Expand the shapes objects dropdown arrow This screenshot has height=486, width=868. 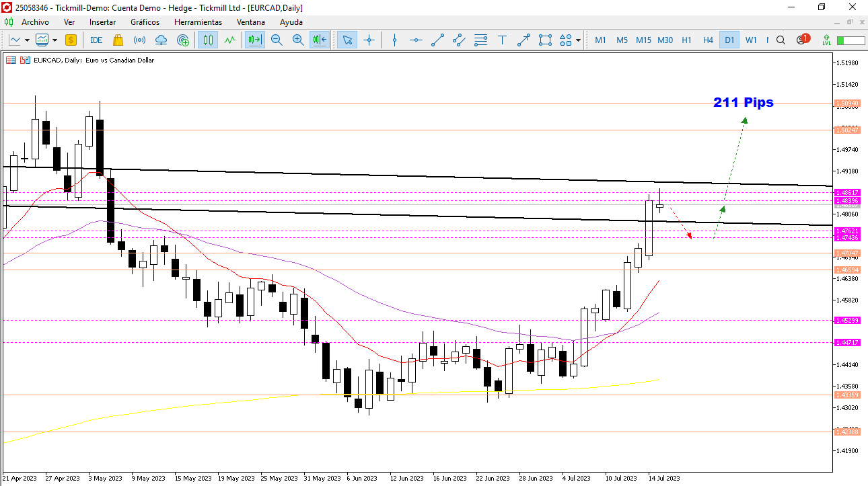[578, 40]
